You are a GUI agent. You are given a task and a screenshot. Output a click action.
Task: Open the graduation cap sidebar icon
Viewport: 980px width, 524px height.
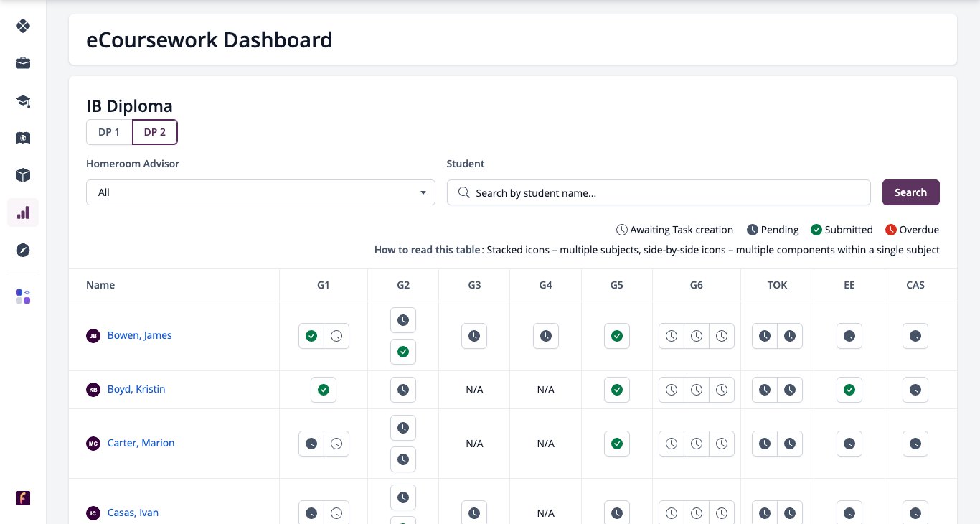(23, 100)
